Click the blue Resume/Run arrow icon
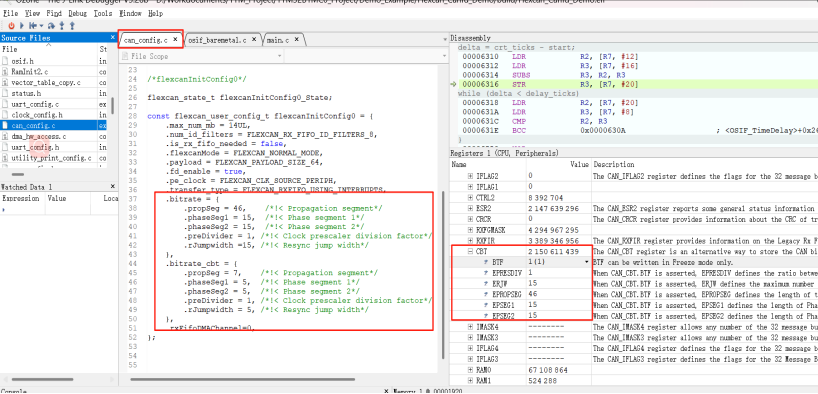 (22, 25)
